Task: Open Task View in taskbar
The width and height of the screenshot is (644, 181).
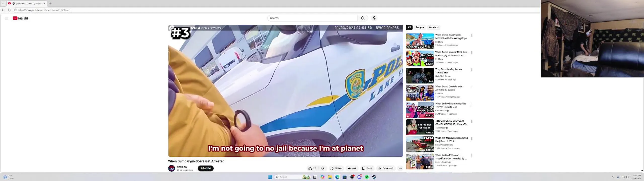Action: click(x=315, y=177)
